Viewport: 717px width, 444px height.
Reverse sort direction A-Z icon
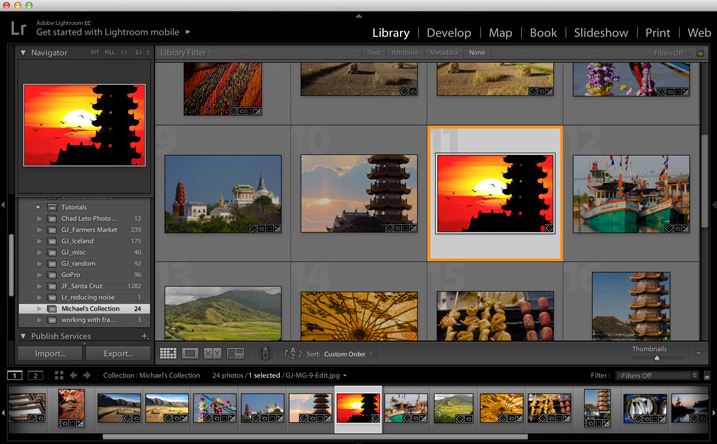click(293, 353)
